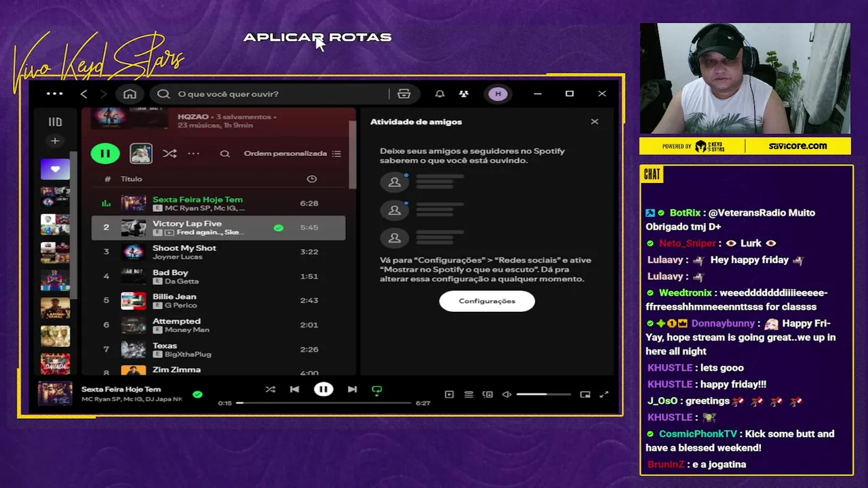Close the 'Atividade de amigos' panel
The height and width of the screenshot is (488, 868).
[x=595, y=122]
